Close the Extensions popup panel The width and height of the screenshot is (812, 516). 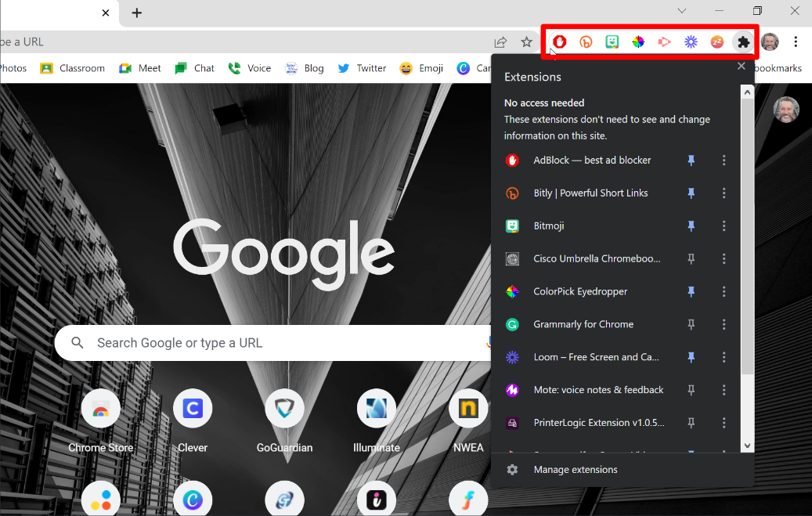[741, 66]
